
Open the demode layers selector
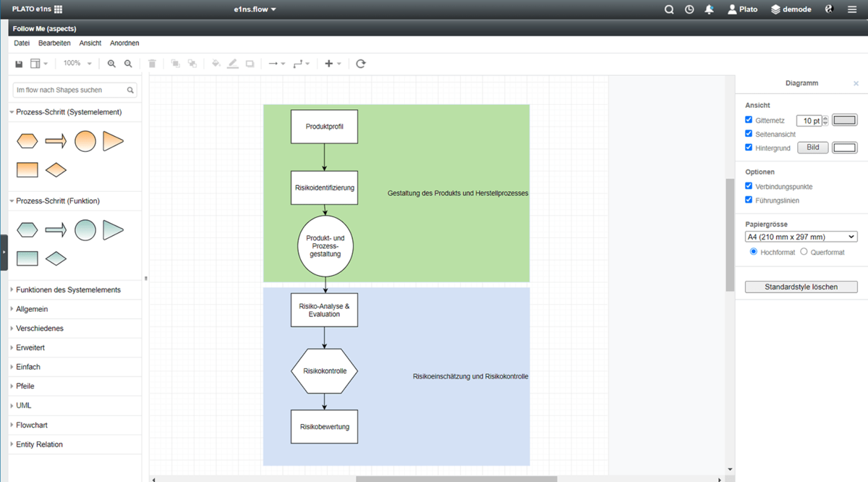791,9
